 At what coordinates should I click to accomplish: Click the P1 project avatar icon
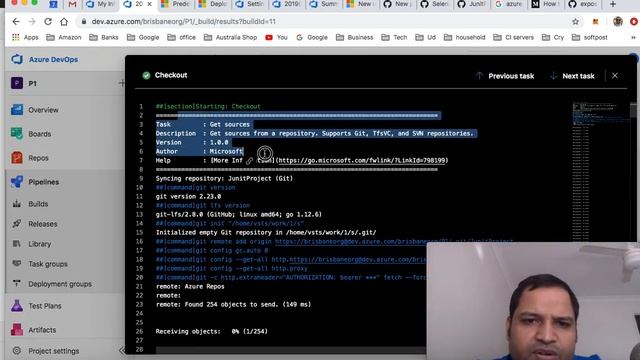(x=17, y=83)
